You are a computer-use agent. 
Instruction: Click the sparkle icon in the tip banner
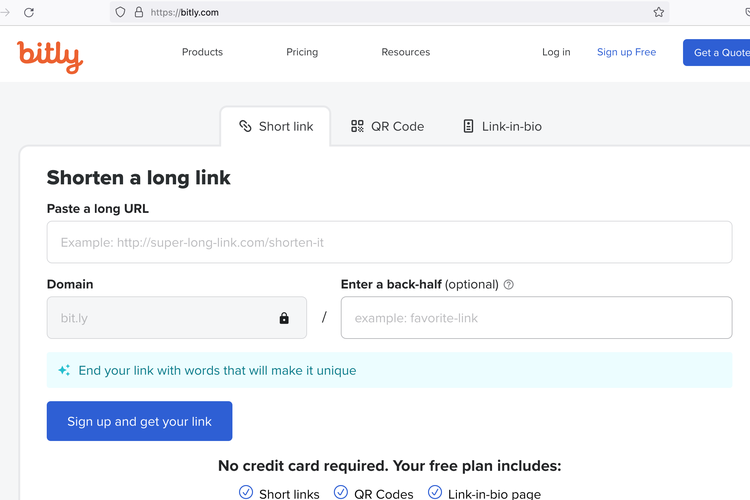click(64, 370)
